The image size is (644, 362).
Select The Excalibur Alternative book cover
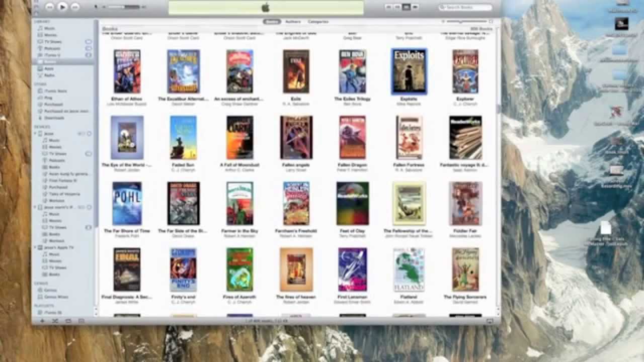(x=184, y=71)
